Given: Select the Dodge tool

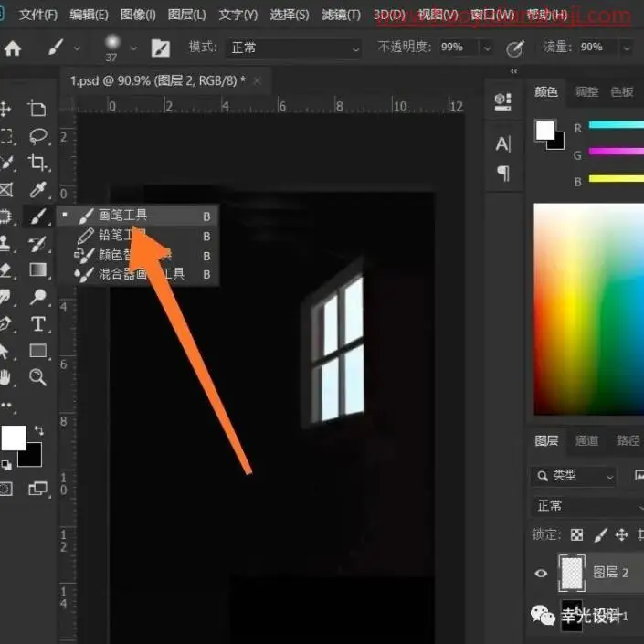Looking at the screenshot, I should click(x=37, y=297).
